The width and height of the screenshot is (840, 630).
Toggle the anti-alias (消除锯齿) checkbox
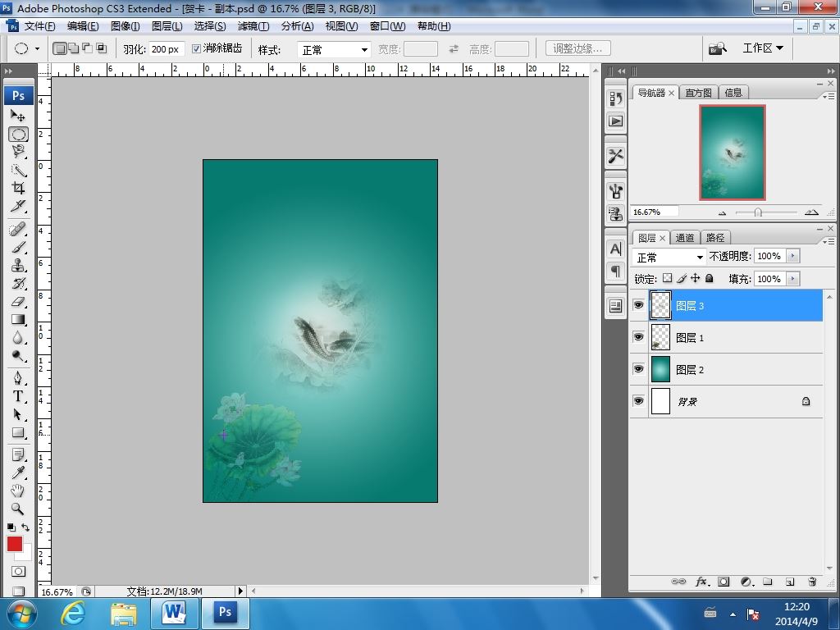coord(196,49)
